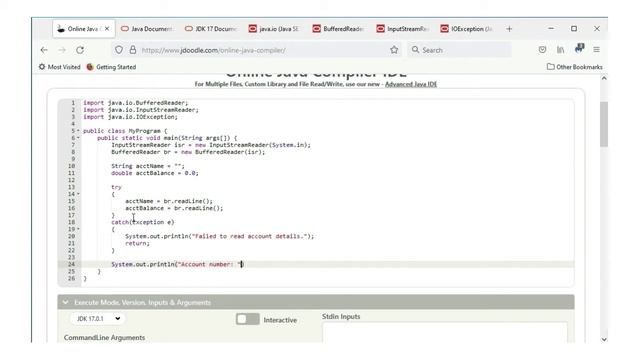Screen dimensions: 640x360
Task: Click the page vertical scrollbar thumb
Action: [604, 124]
